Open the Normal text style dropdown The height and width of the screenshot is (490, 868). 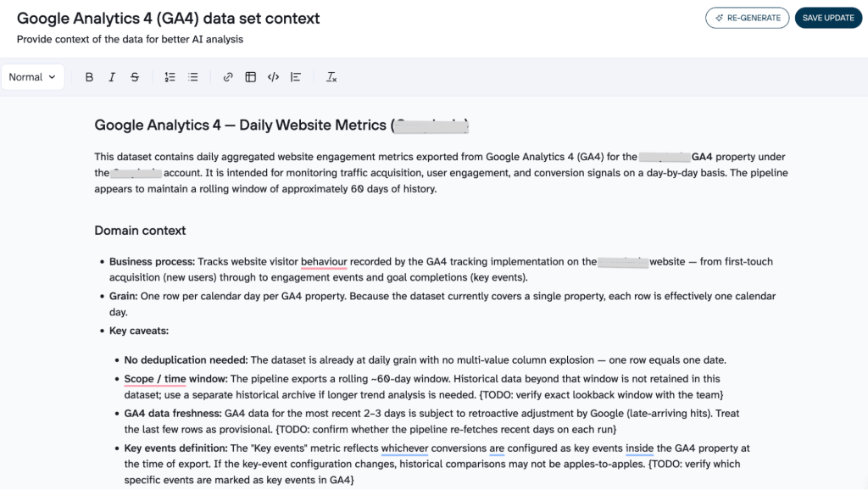click(x=33, y=77)
